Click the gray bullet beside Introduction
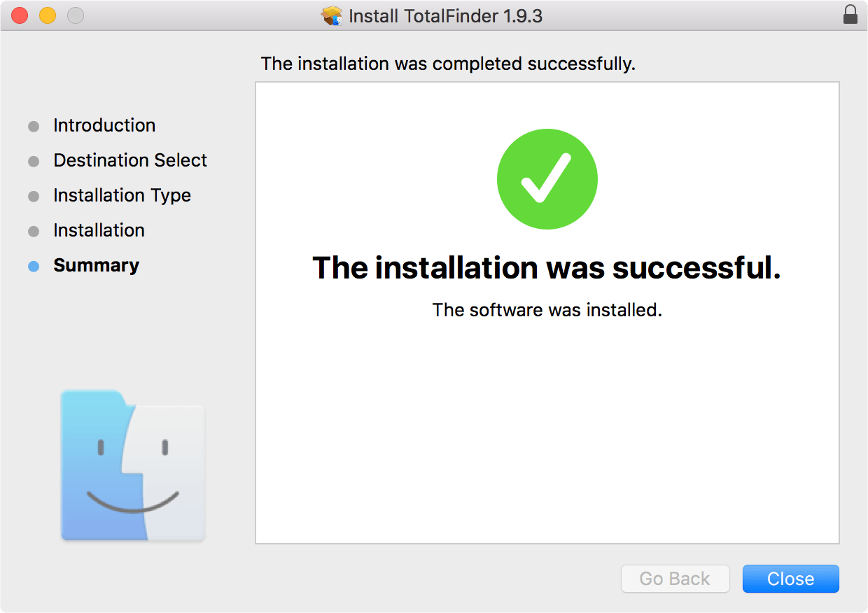The image size is (868, 613). coord(34,127)
